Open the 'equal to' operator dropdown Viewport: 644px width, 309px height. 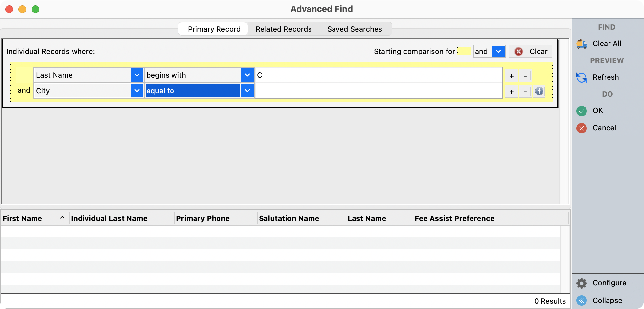coord(247,91)
